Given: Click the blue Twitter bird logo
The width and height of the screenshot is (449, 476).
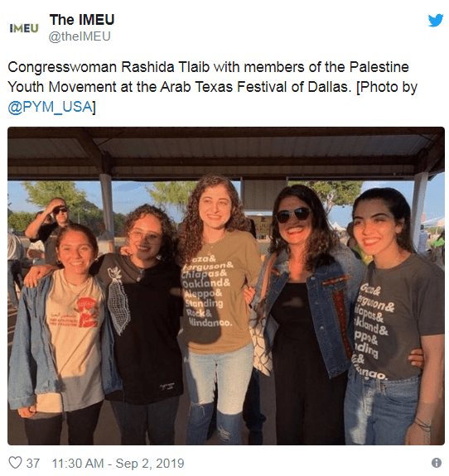Looking at the screenshot, I should 435,21.
